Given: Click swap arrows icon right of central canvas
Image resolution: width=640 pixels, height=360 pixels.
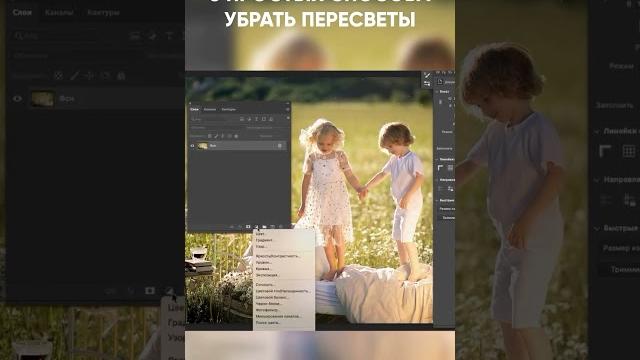Looking at the screenshot, I should [x=427, y=84].
